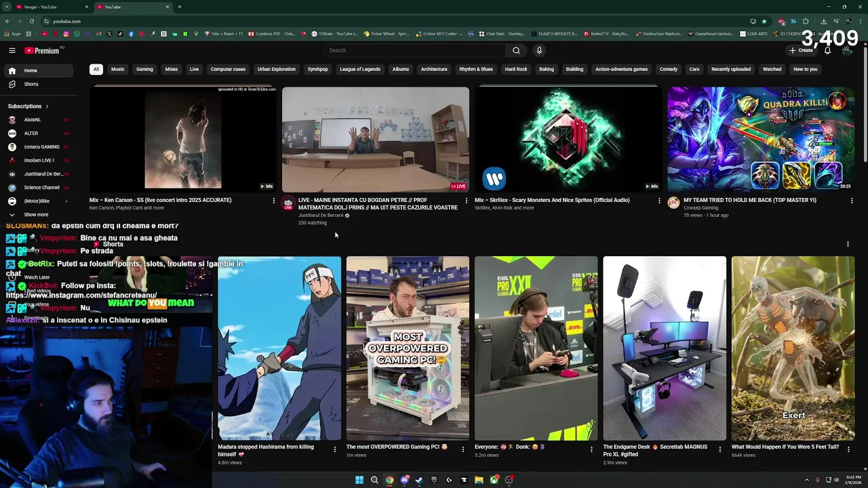Click the YouTube Premium logo
The image size is (868, 488).
tap(43, 50)
